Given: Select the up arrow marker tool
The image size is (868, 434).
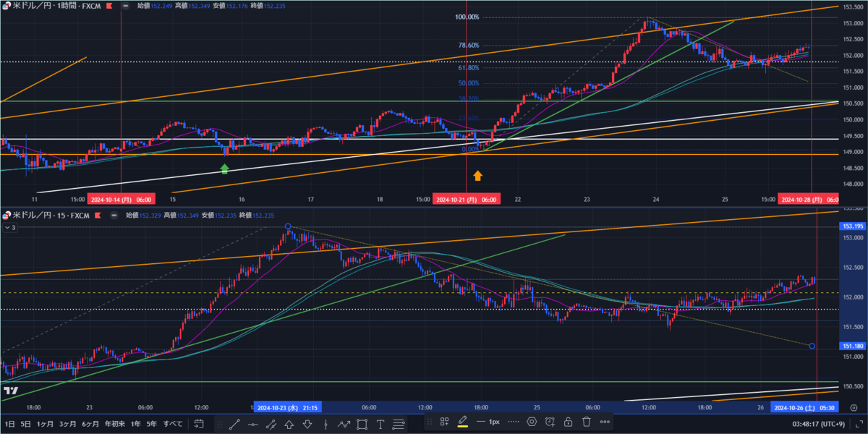Looking at the screenshot, I should point(289,424).
